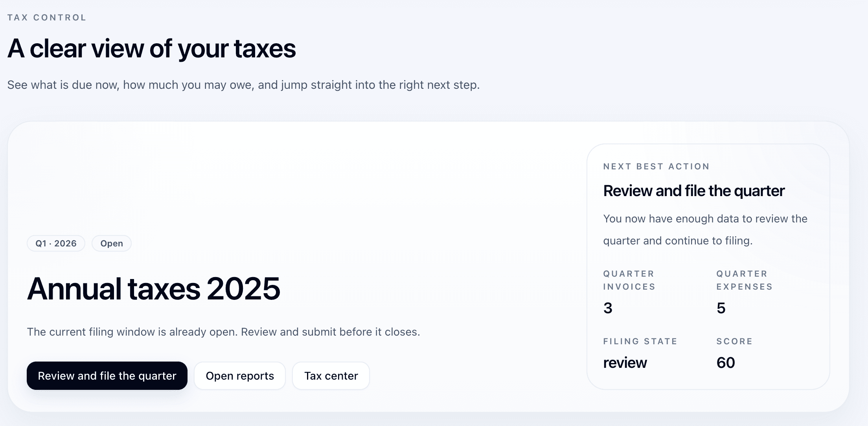Click the FILING STATE value 'review'
868x426 pixels.
625,363
